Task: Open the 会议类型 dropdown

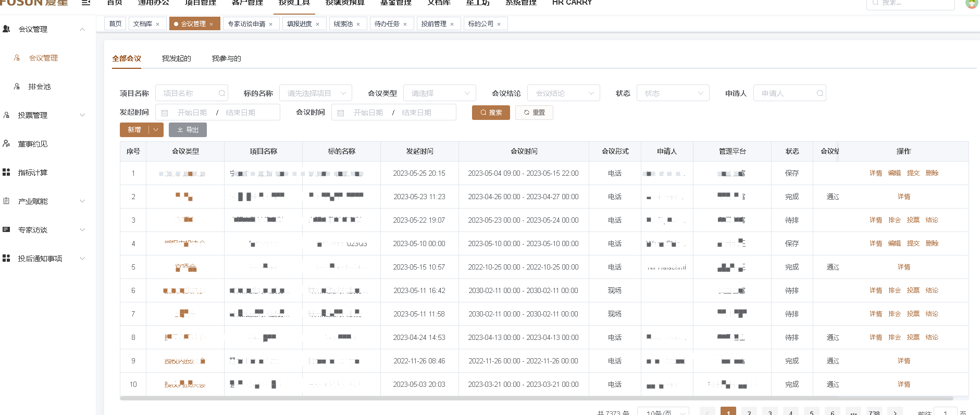Action: (440, 93)
